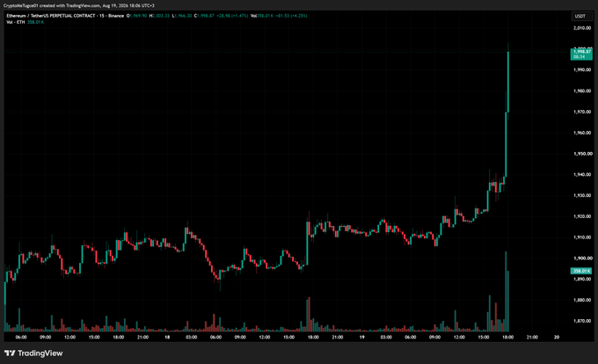Click the 2,010.00 price axis label
Image resolution: width=598 pixels, height=364 pixels.
click(582, 28)
